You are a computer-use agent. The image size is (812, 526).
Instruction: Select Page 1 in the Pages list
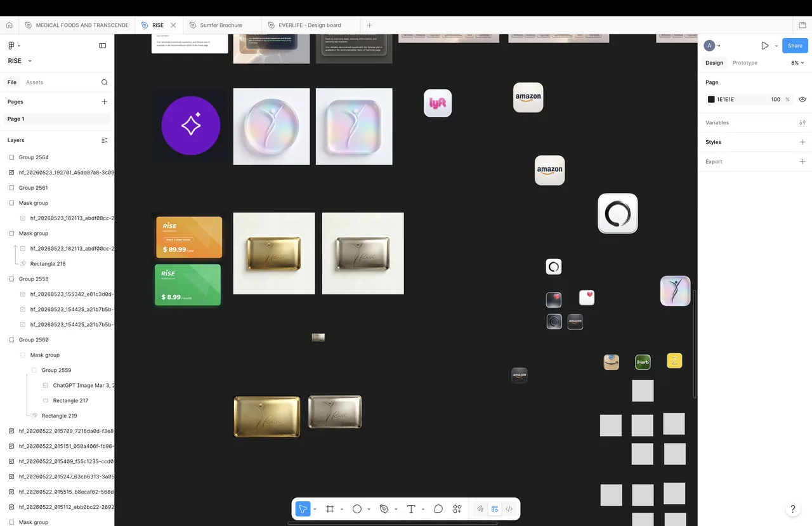[x=57, y=119]
